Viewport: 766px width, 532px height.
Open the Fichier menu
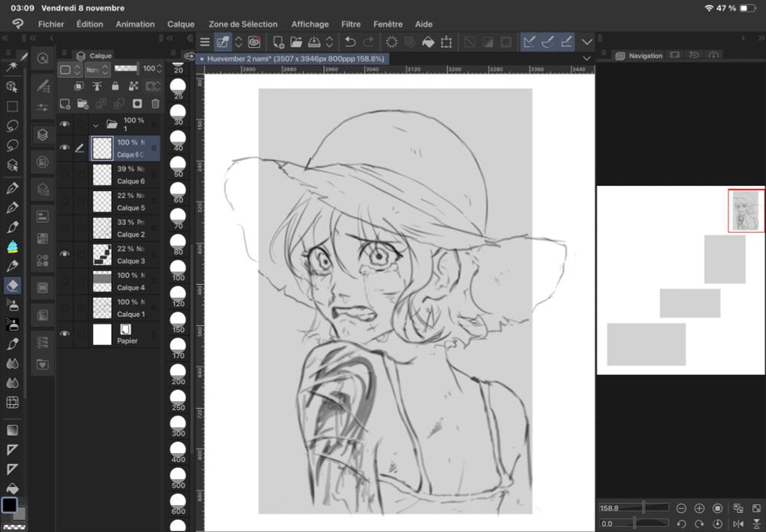(51, 24)
